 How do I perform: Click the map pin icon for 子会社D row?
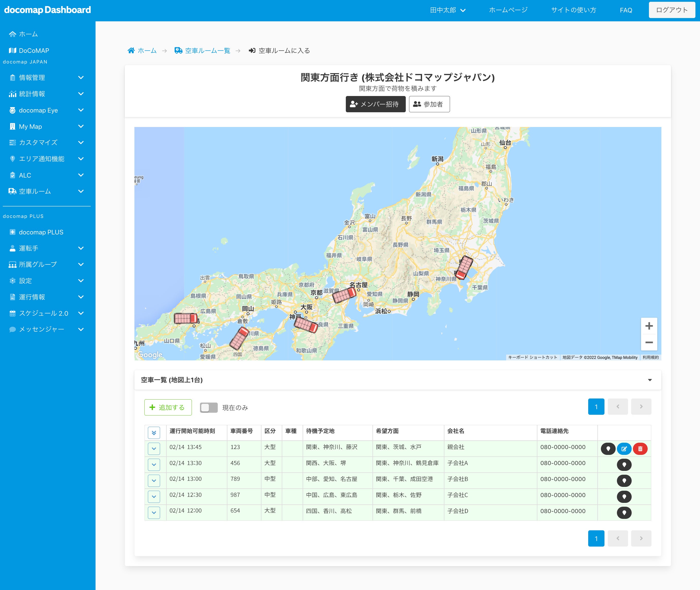624,512
